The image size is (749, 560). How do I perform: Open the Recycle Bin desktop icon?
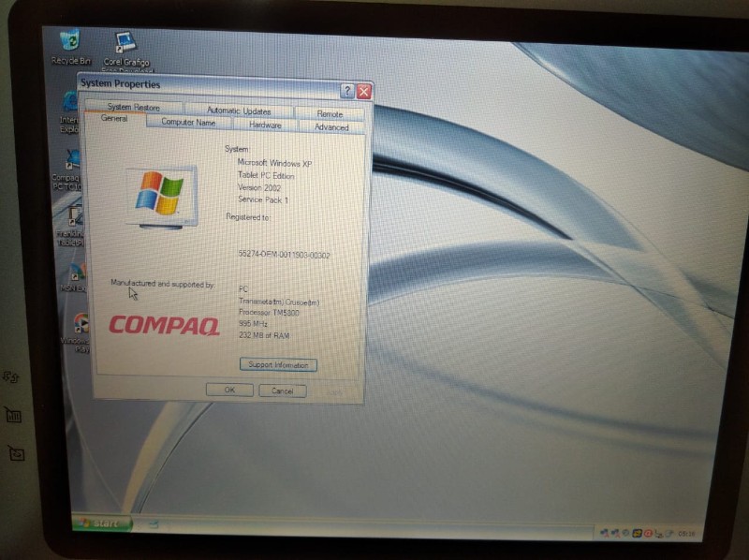[x=69, y=42]
